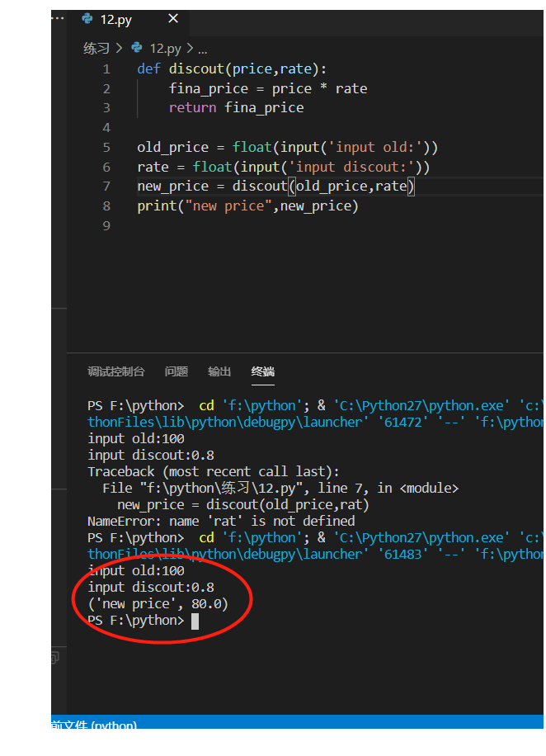Click the breadcrumb trailing ellipsis
This screenshot has height=756, width=546.
pos(202,50)
